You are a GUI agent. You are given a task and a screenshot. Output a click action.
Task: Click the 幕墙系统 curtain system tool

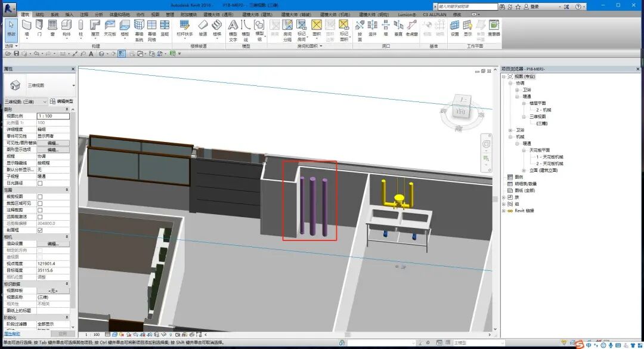click(139, 30)
